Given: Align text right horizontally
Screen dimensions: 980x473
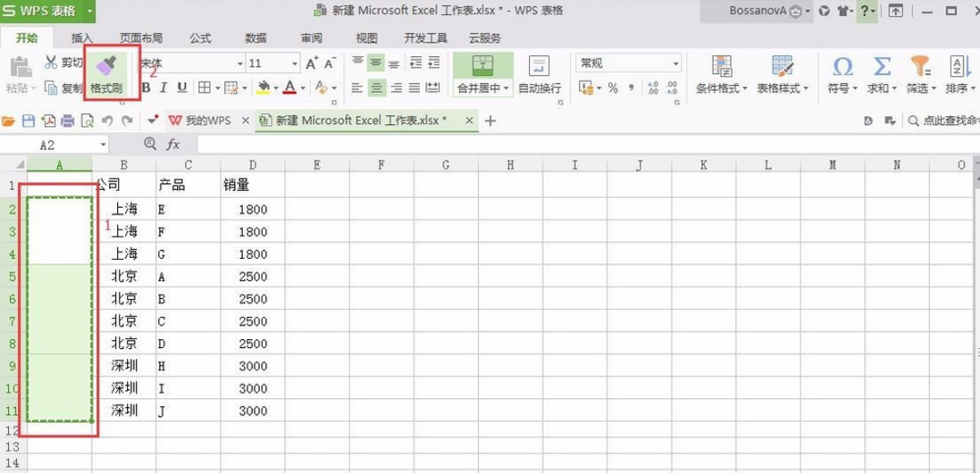Looking at the screenshot, I should coord(396,88).
